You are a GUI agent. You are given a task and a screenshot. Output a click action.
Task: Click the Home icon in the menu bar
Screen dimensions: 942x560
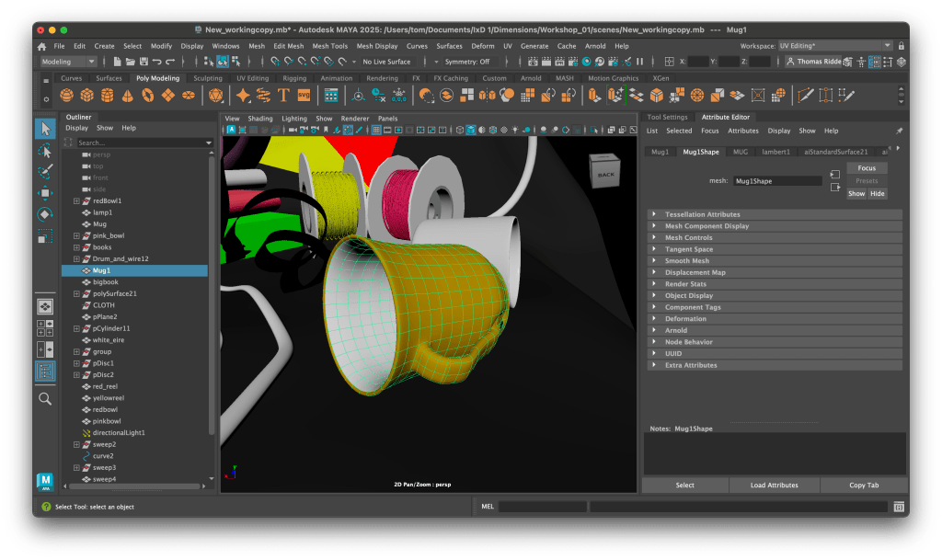coord(41,46)
